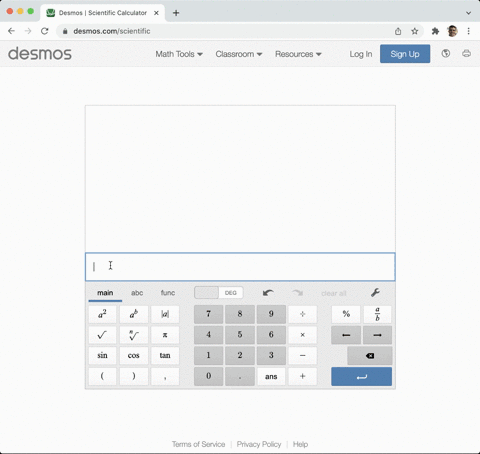
Task: Focus the expression input field
Action: click(240, 267)
